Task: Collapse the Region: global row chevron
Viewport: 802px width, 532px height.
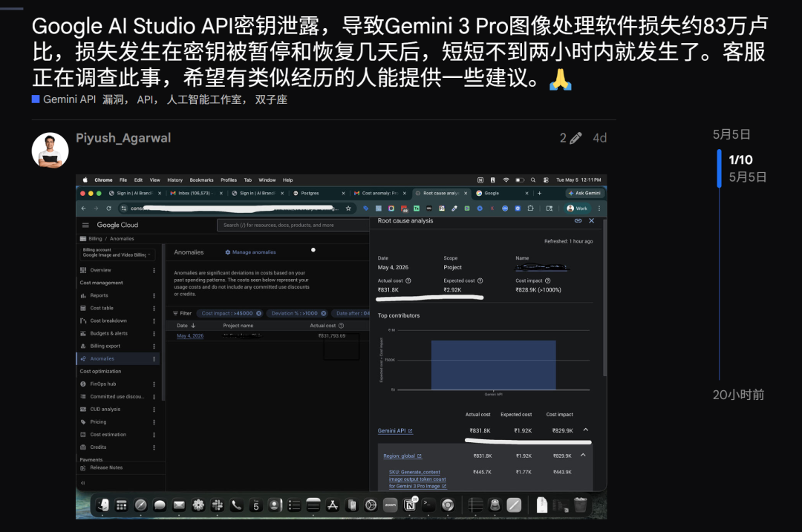Action: pyautogui.click(x=583, y=455)
